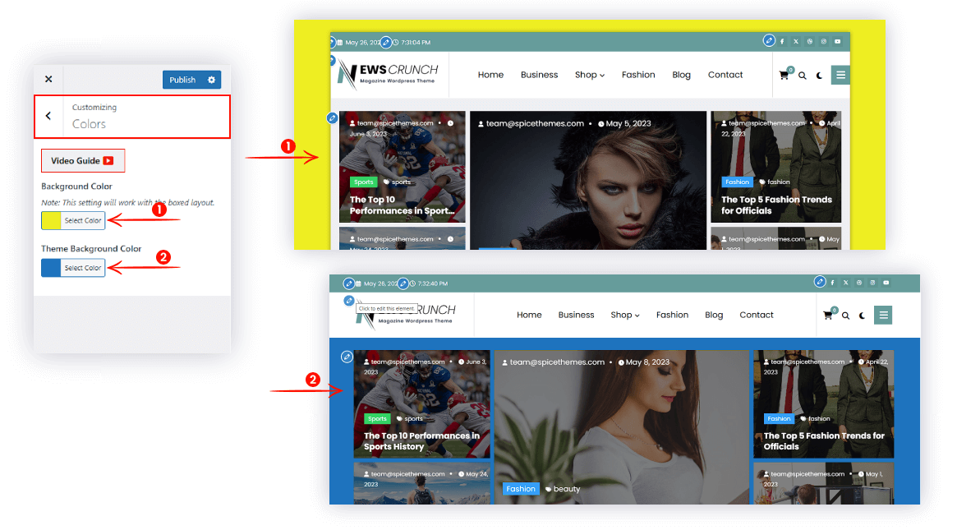Open hamburger menu in yellow preview
This screenshot has width=980, height=530.
coord(840,75)
